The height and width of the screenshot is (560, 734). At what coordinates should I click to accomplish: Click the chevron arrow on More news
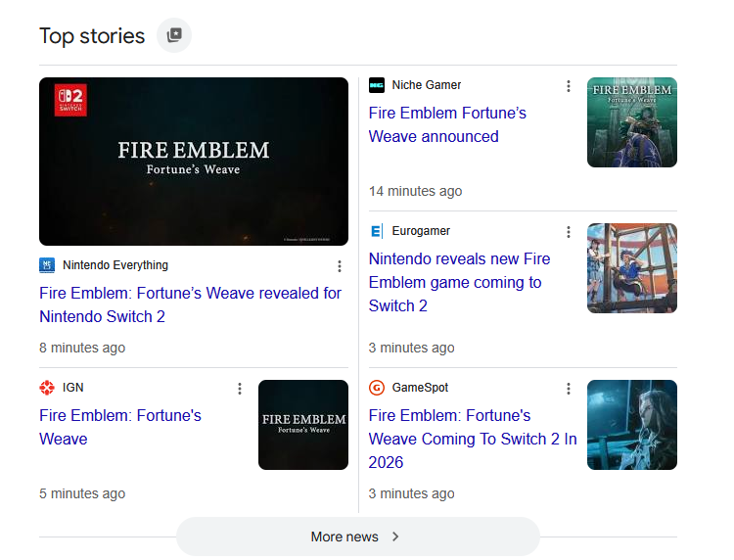coord(395,537)
